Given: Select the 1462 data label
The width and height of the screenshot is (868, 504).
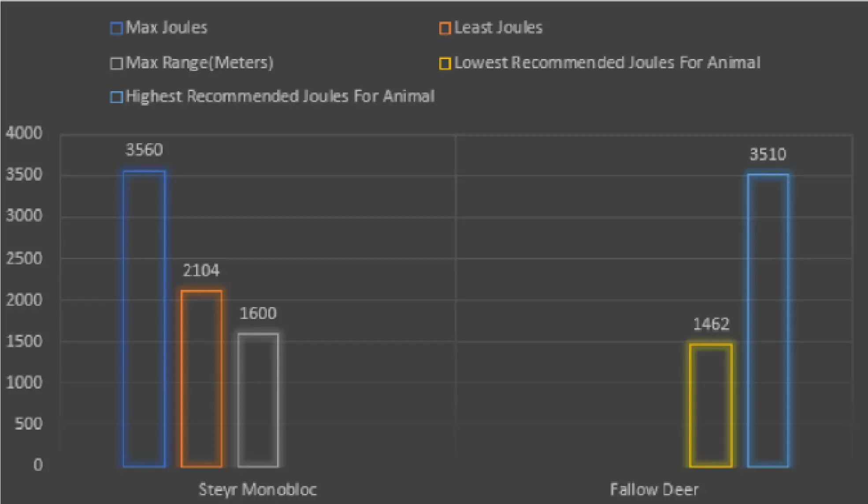Looking at the screenshot, I should tap(711, 325).
